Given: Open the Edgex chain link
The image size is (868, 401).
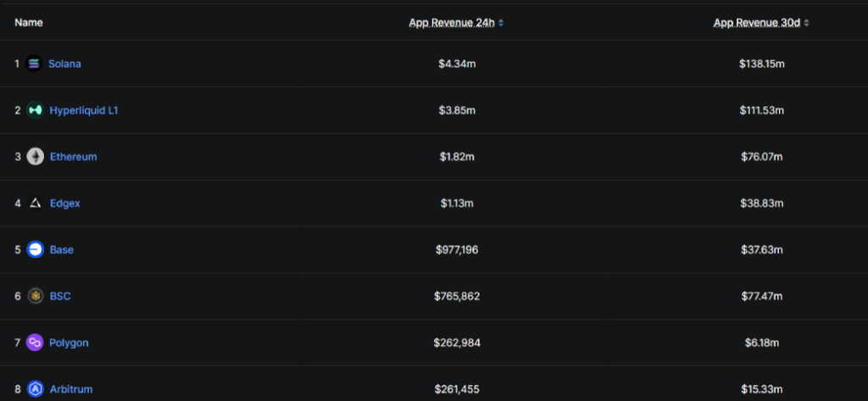Looking at the screenshot, I should click(65, 203).
